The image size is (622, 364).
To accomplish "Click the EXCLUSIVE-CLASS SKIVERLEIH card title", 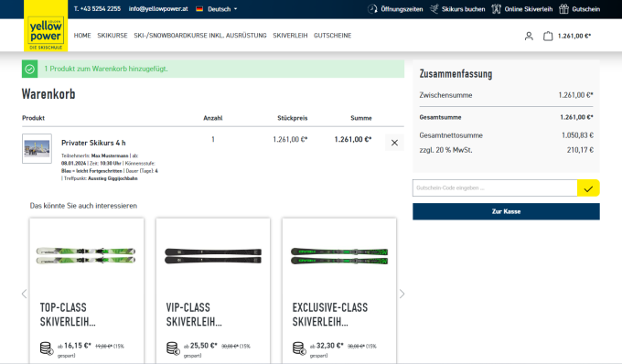I will point(330,315).
